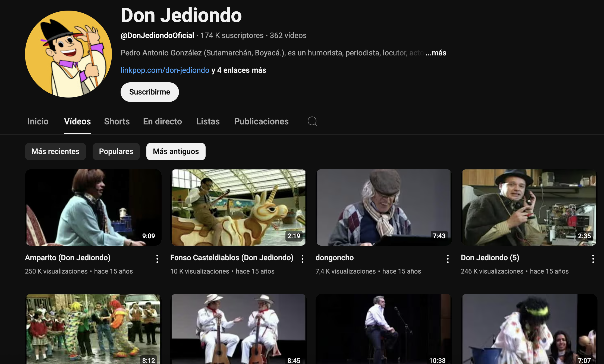Switch to the Inicio tab
The image size is (604, 364).
pyautogui.click(x=38, y=121)
